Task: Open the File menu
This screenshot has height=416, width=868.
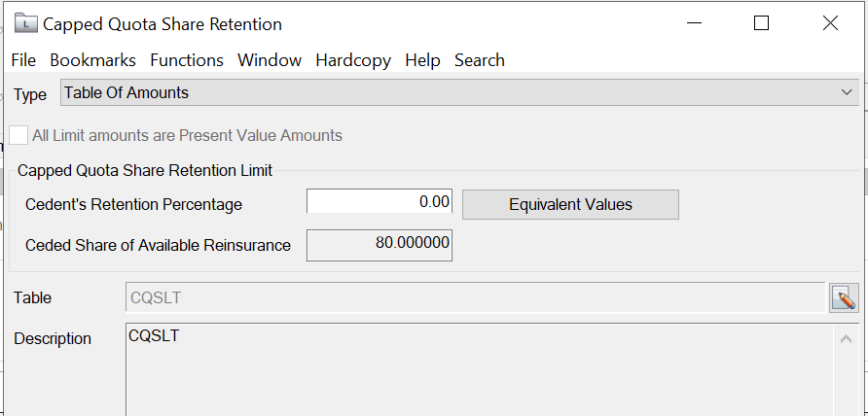Action: (23, 60)
